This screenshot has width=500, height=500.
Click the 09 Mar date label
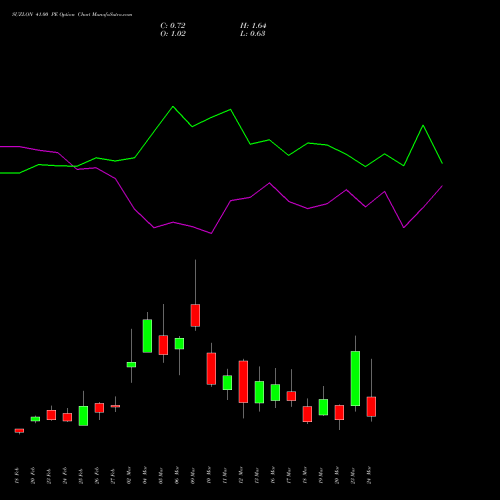pos(193,475)
